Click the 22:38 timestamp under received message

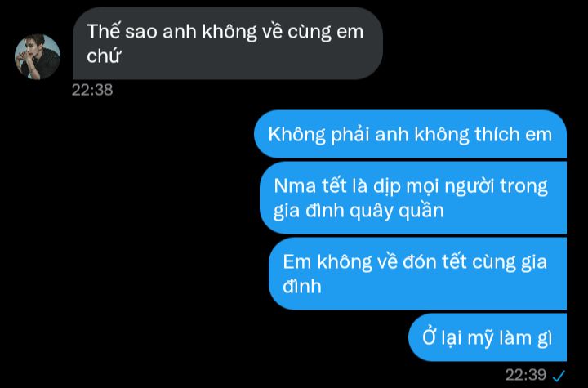point(92,90)
